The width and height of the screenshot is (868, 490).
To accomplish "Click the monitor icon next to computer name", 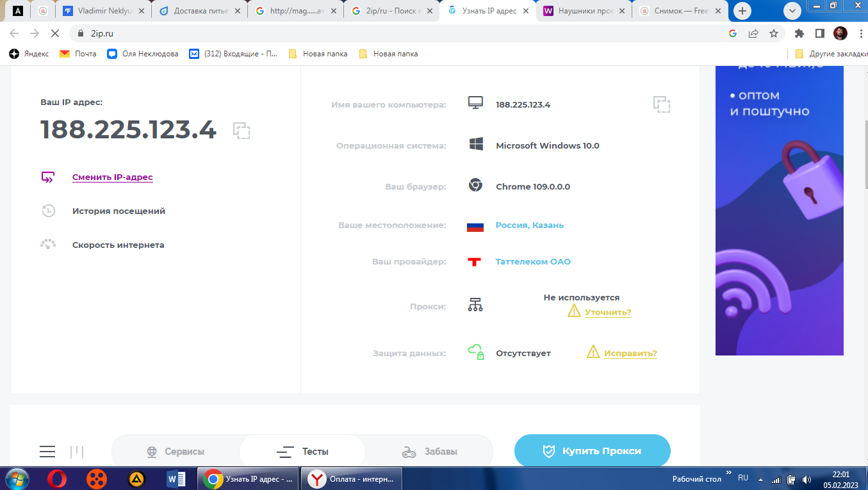I will (475, 103).
